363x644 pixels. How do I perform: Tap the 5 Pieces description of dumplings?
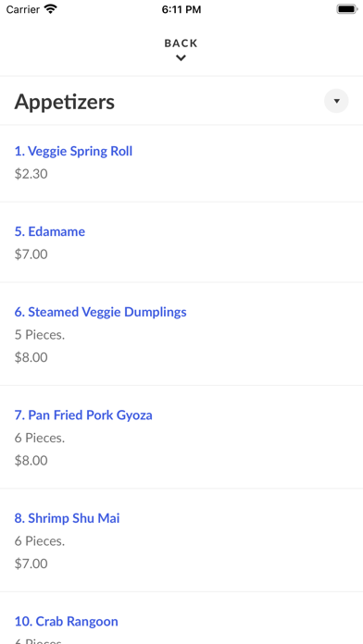pos(40,335)
